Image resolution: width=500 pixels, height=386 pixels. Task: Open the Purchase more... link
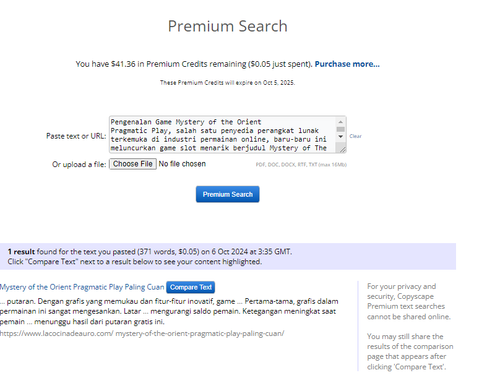[x=347, y=64]
